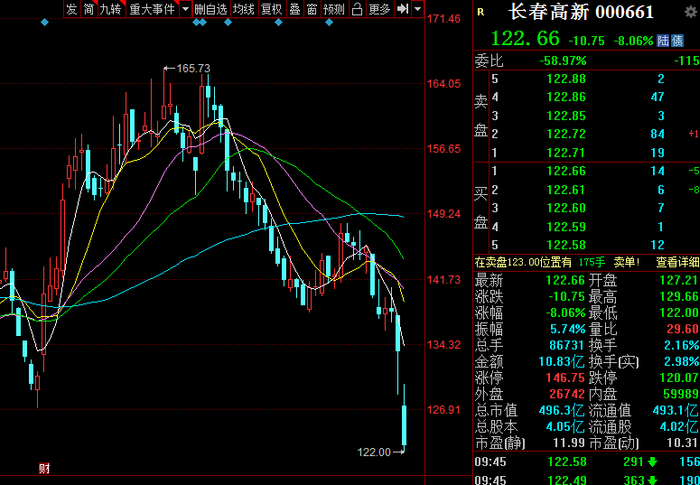Screen dimensions: 700x485
Task: Click the 陆 Stock Connect tag
Action: (663, 41)
